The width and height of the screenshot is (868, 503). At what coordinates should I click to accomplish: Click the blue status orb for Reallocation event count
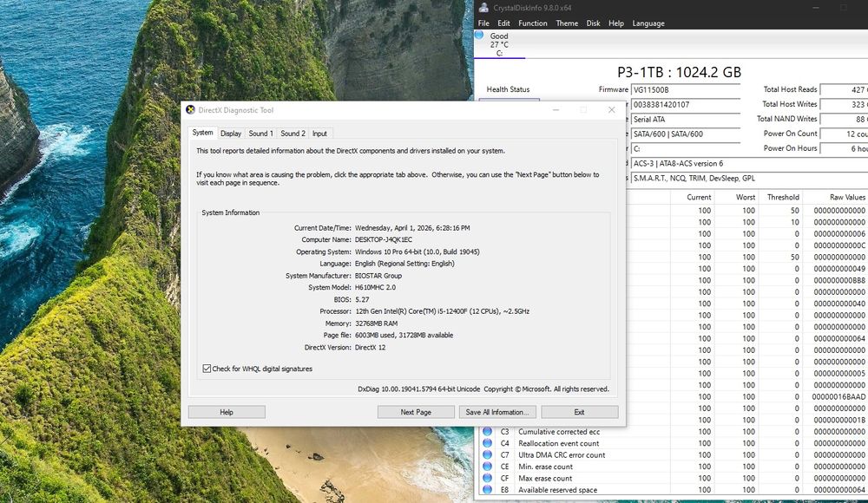coord(487,443)
